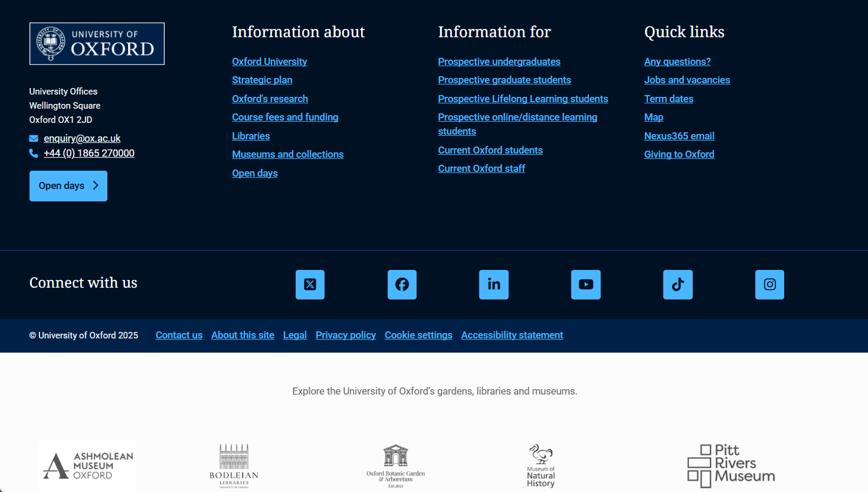
Task: Open the Term dates page
Action: pyautogui.click(x=669, y=99)
